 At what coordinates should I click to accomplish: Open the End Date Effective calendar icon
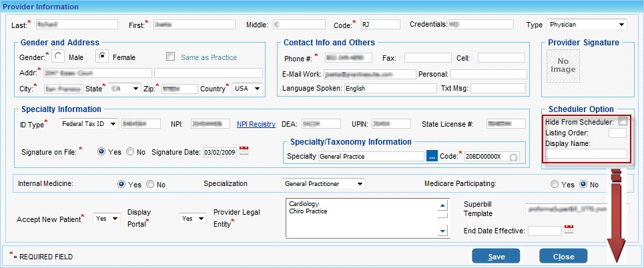coord(569,230)
